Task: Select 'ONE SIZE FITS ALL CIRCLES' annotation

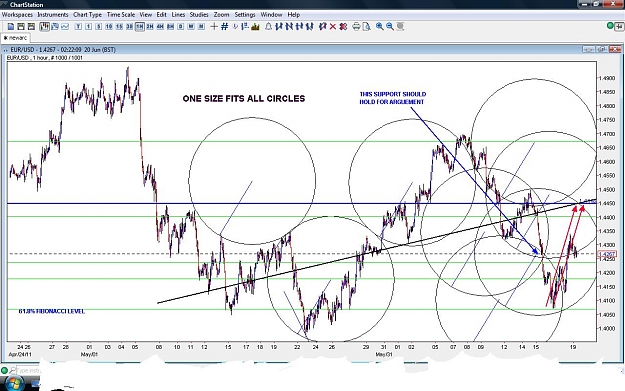Action: 244,98
